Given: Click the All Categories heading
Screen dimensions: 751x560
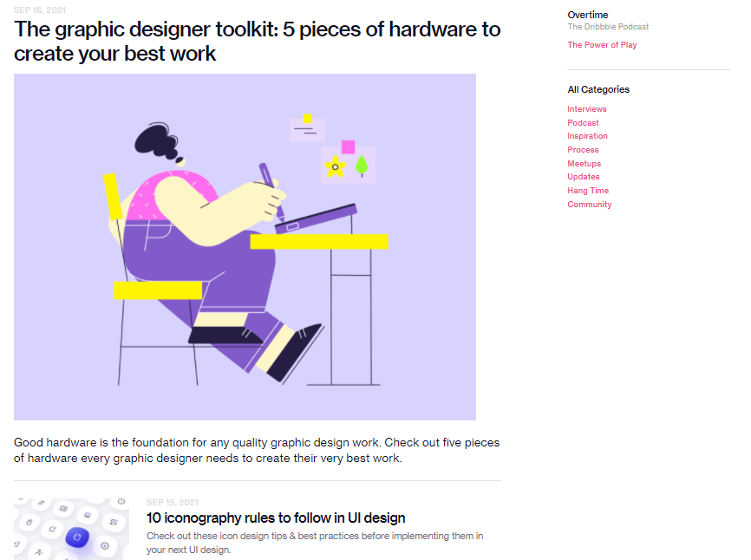Looking at the screenshot, I should [598, 89].
